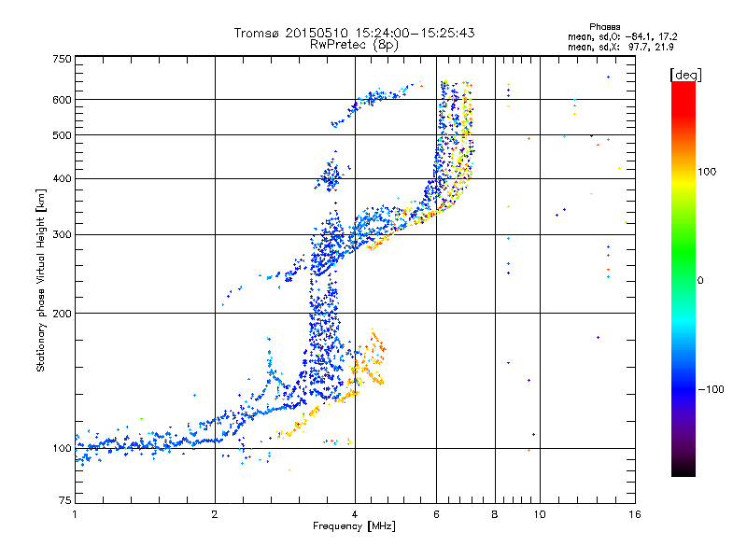
Task: Click the y-axis tick label '300'
Action: (x=62, y=234)
